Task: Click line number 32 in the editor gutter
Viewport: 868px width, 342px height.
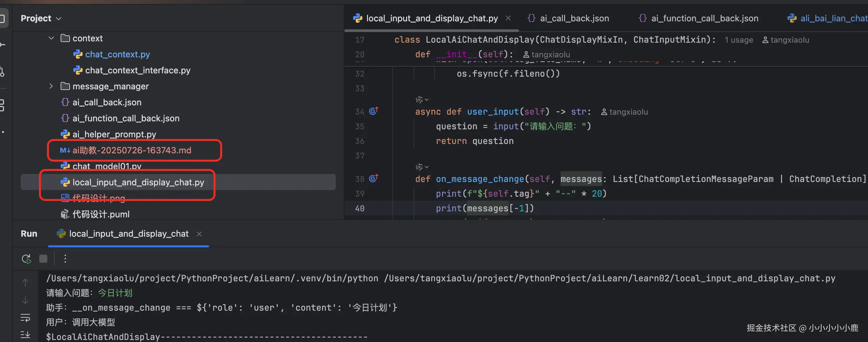Action: click(x=359, y=74)
